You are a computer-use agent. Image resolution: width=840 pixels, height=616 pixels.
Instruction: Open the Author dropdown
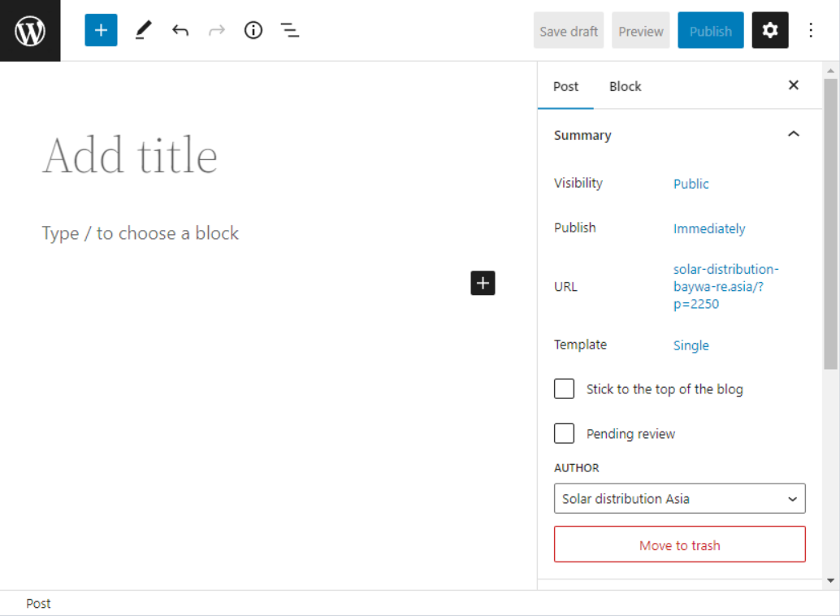point(679,499)
